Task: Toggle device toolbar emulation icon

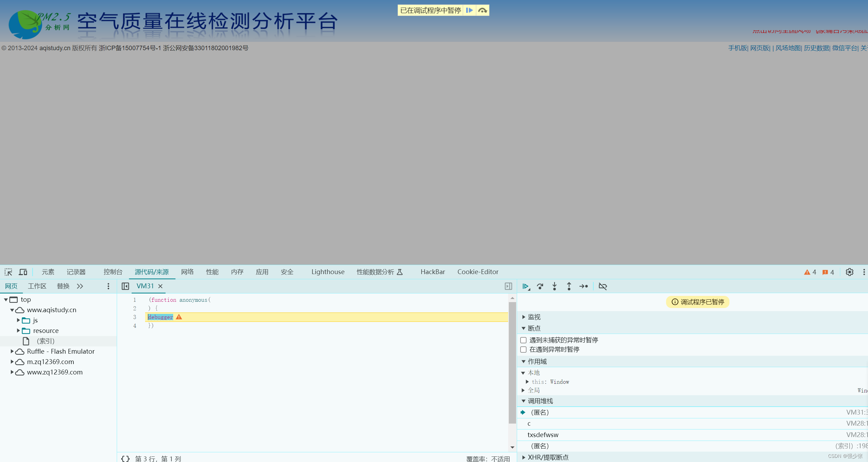Action: pyautogui.click(x=23, y=272)
